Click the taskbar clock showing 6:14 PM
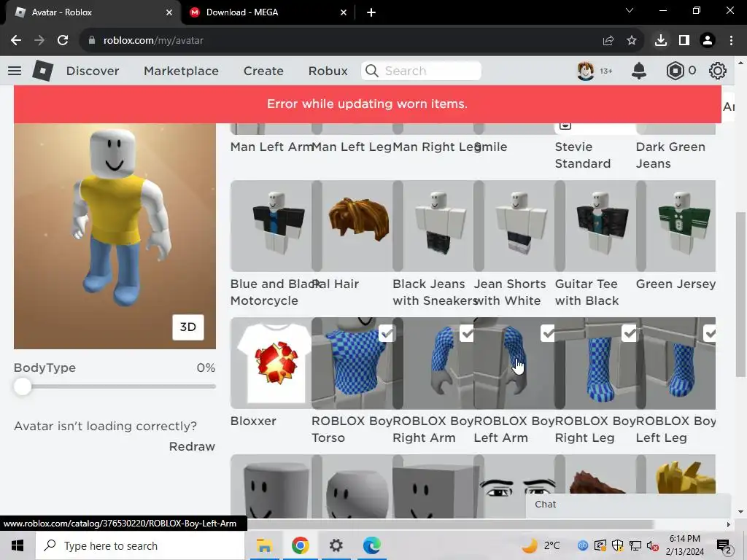The image size is (747, 560). (x=684, y=545)
